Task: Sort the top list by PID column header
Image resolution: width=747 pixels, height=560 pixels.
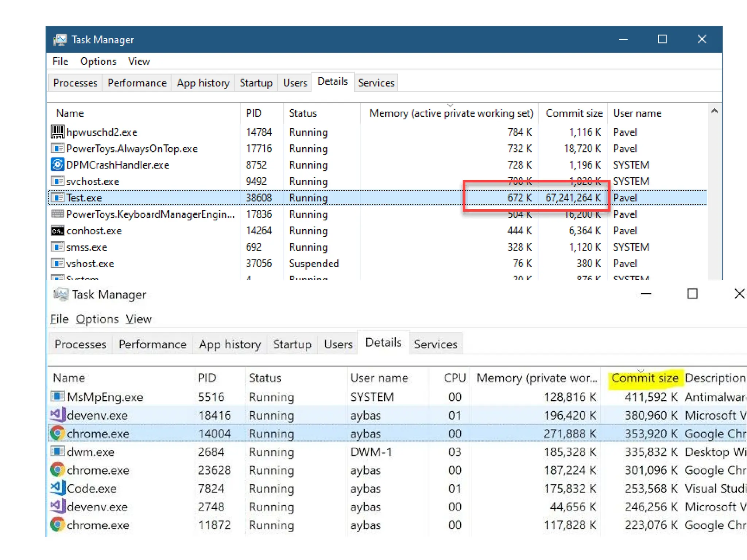Action: coord(253,113)
